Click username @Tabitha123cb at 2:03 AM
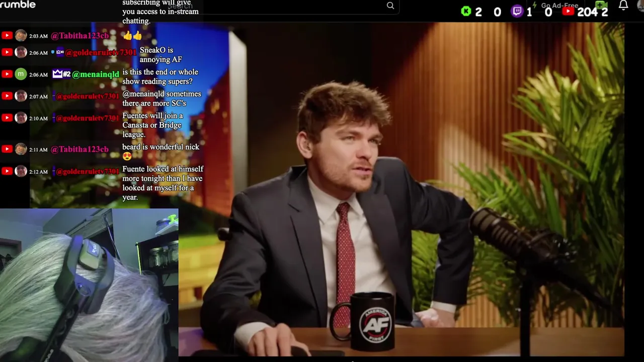Screen dimensions: 644x362 (x=79, y=36)
